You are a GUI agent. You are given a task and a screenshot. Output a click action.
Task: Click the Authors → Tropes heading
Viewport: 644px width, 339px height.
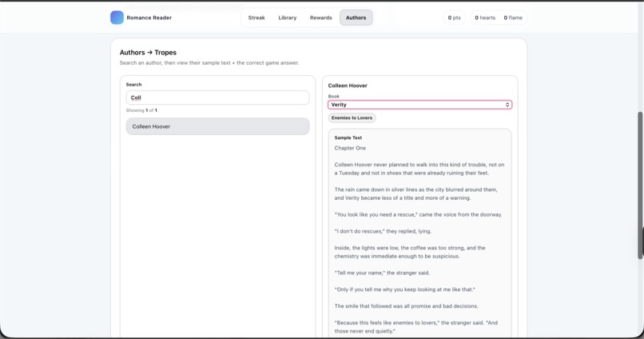click(x=148, y=53)
